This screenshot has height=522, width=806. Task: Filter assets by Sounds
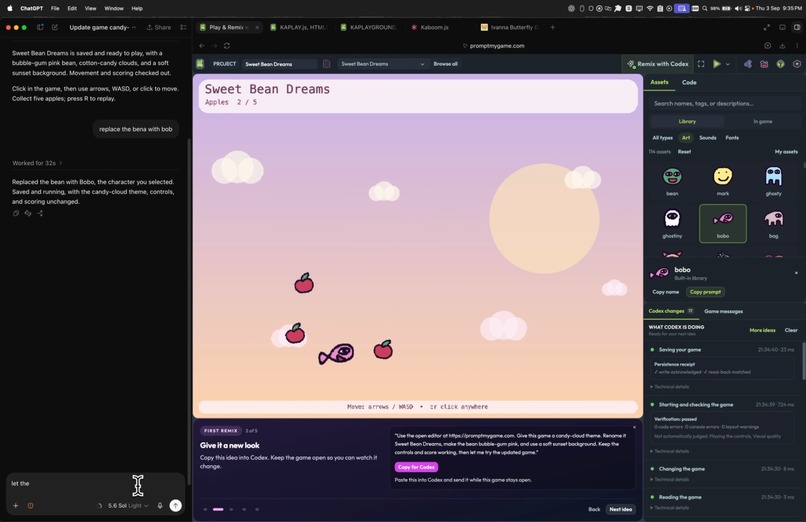click(x=708, y=138)
